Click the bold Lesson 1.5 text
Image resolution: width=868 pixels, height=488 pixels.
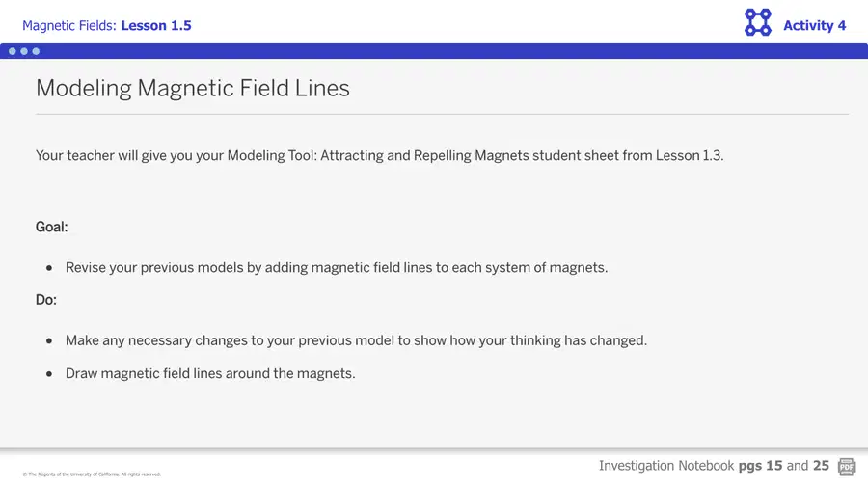[x=156, y=25]
